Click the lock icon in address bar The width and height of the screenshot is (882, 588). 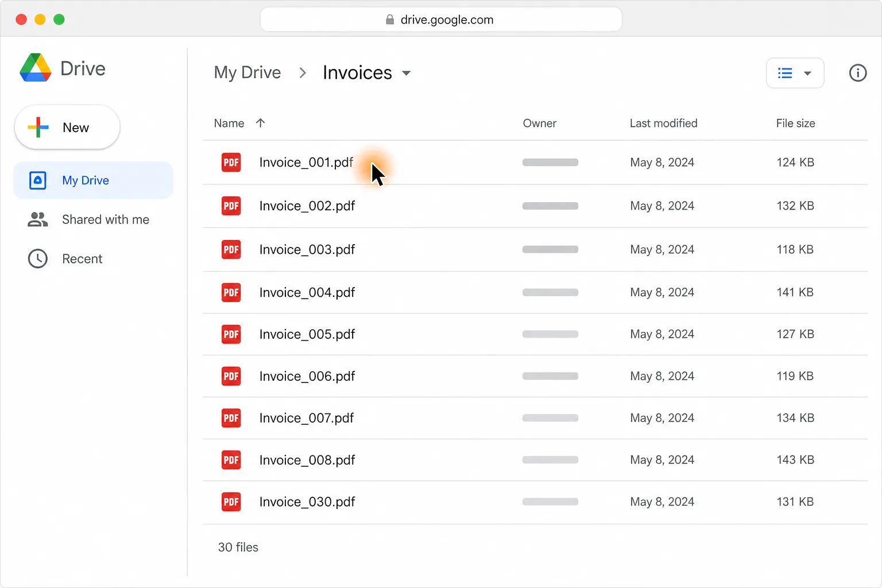click(x=390, y=20)
